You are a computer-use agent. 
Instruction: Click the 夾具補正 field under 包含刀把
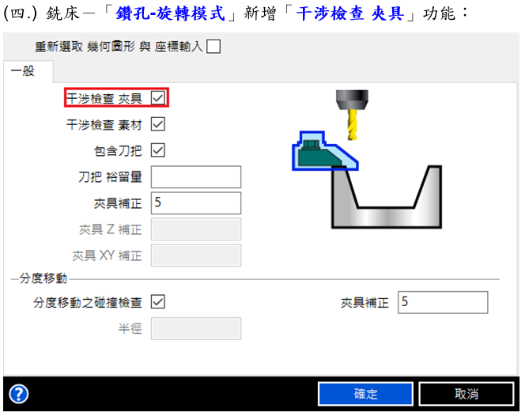pyautogui.click(x=196, y=202)
